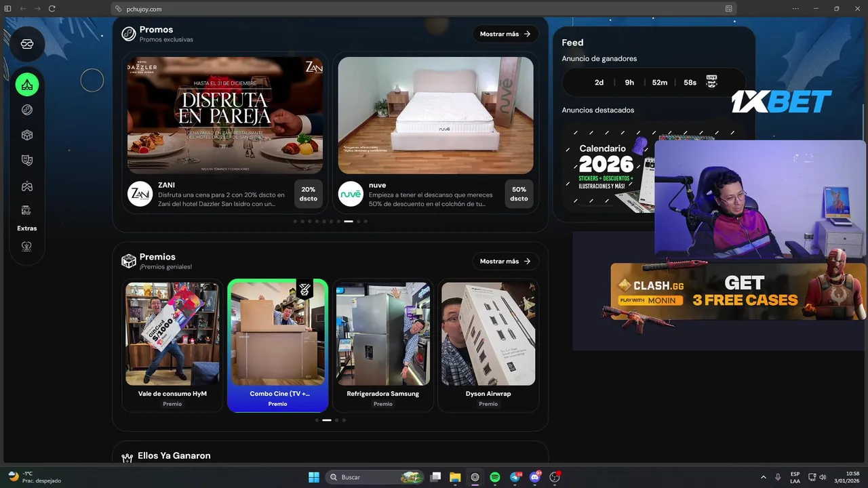Viewport: 868px width, 488px height.
Task: Open the nuve mattress promo image
Action: 435,115
